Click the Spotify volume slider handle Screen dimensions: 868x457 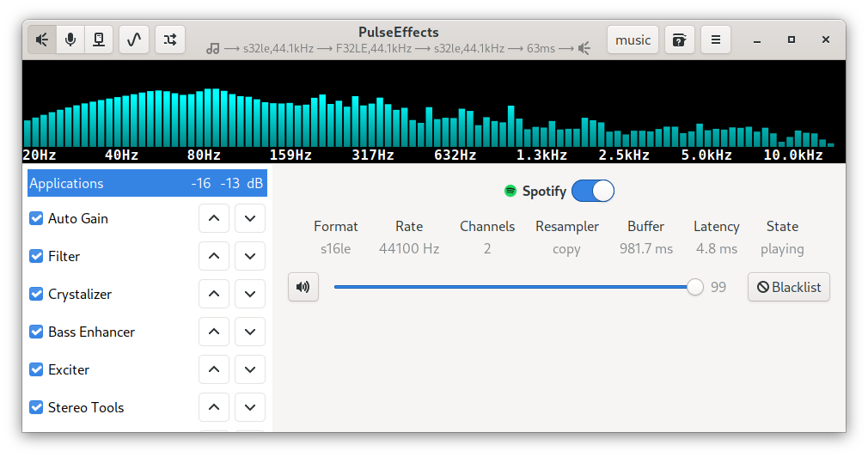coord(694,287)
